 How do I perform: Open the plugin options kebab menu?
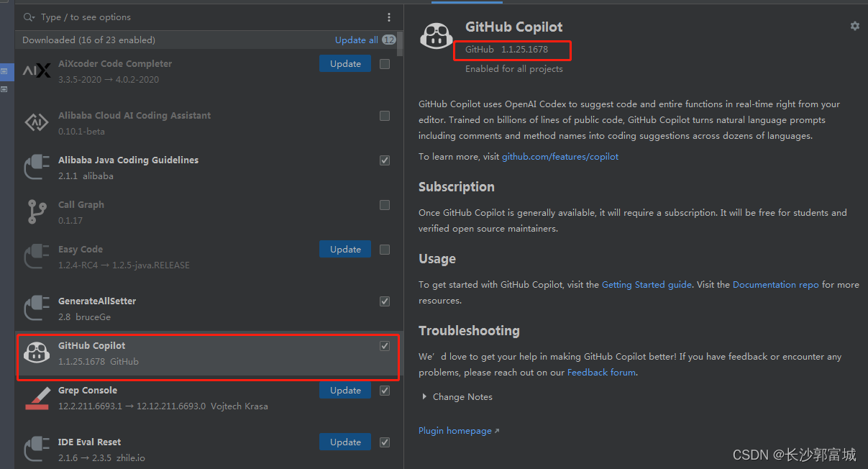coord(389,17)
